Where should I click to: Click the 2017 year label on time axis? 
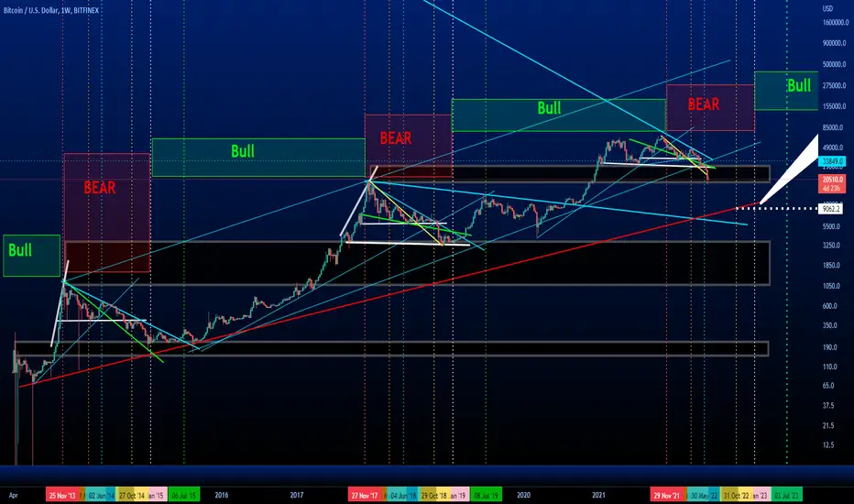296,495
